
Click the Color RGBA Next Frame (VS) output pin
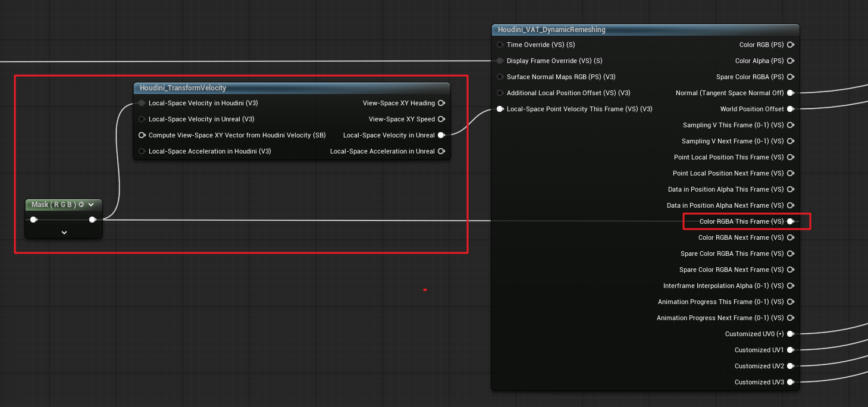790,237
